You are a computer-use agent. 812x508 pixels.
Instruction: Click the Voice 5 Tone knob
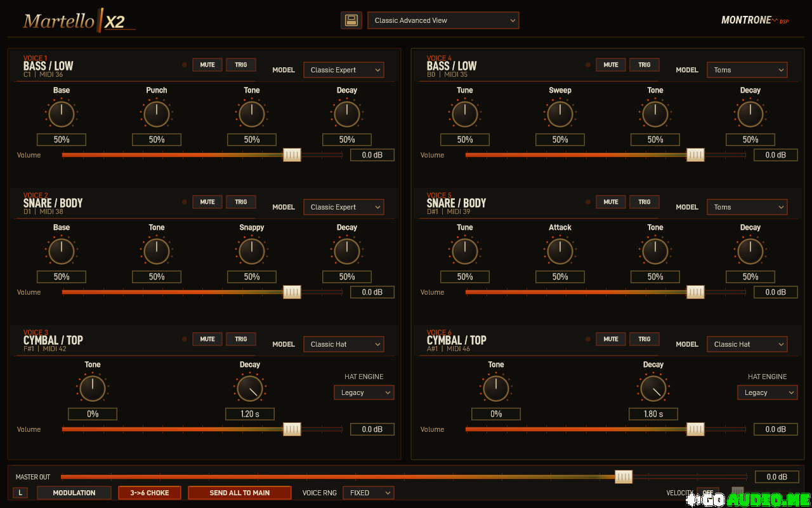pyautogui.click(x=655, y=251)
